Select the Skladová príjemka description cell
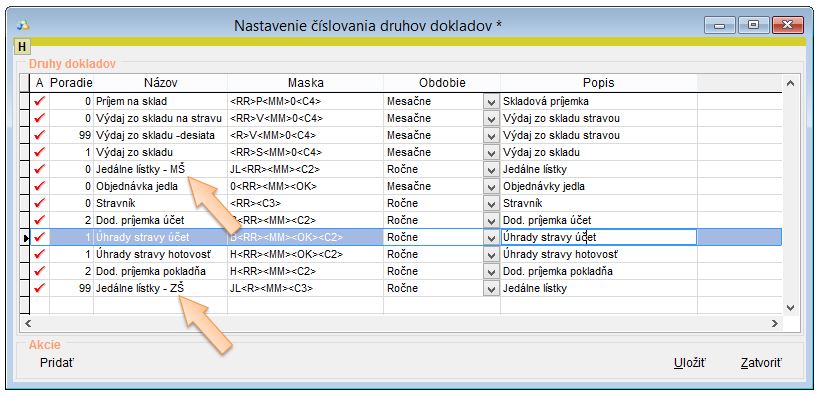The width and height of the screenshot is (819, 395). click(599, 101)
